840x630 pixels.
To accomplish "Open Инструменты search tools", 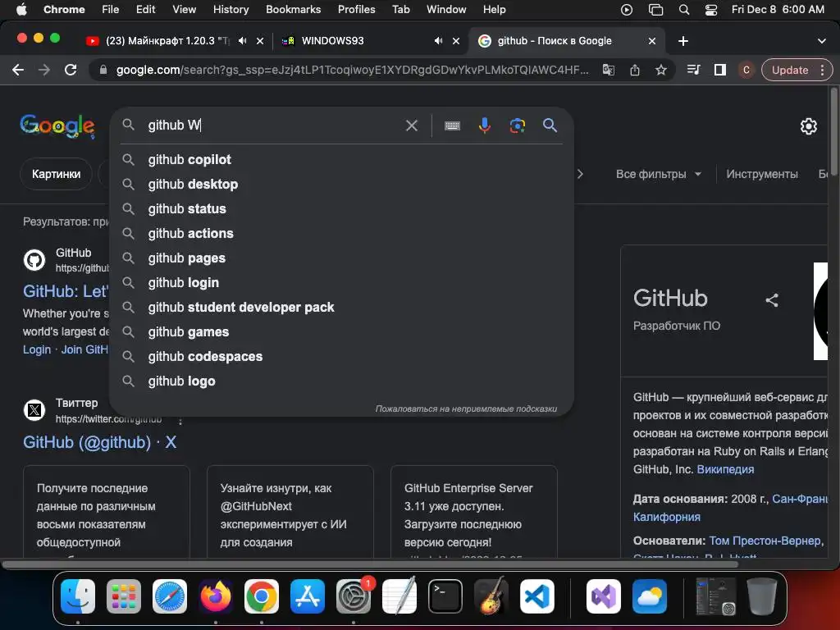I will click(762, 174).
